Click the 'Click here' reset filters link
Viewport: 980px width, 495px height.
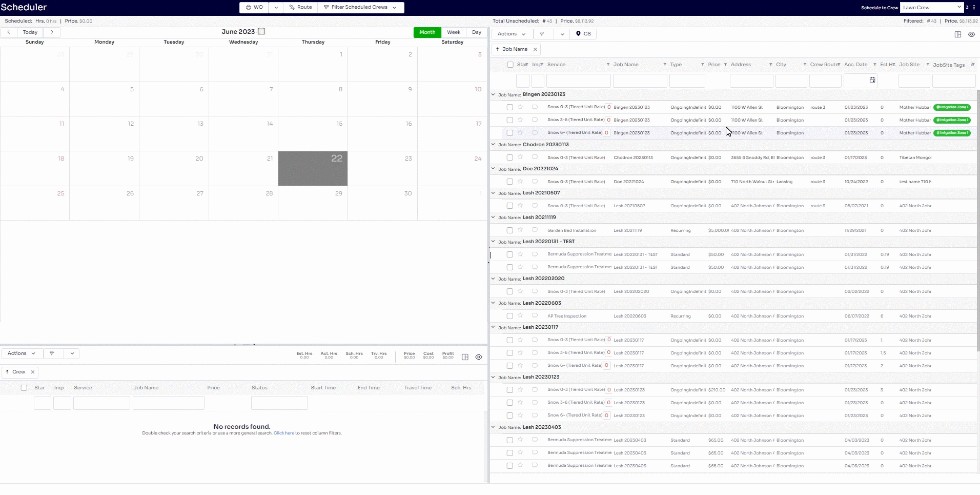click(284, 433)
